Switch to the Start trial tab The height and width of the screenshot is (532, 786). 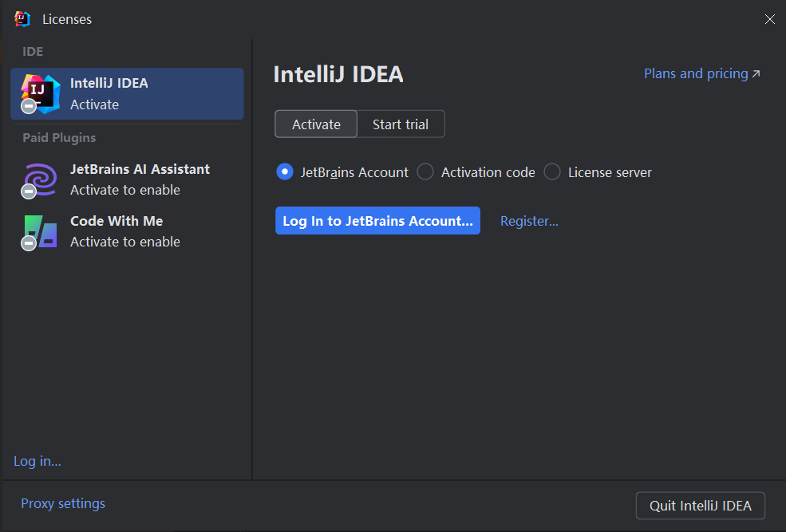tap(401, 124)
